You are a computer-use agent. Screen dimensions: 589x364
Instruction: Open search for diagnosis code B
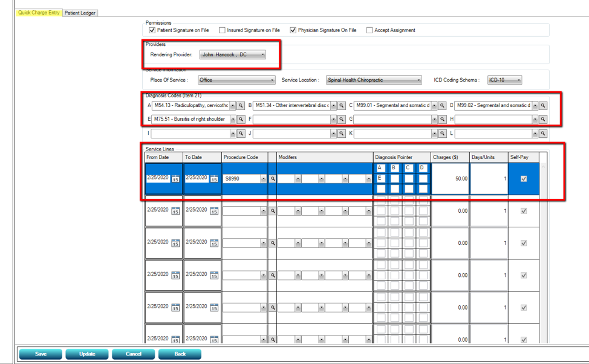(342, 106)
